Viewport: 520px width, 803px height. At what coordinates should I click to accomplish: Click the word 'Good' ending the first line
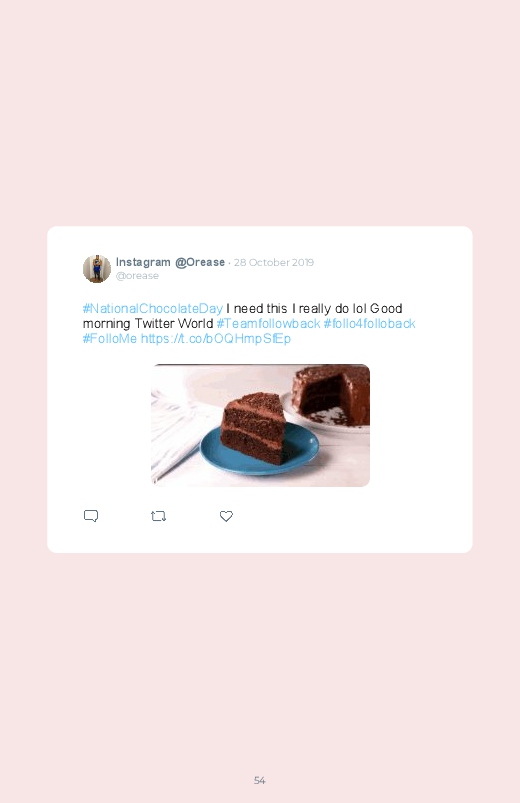(386, 309)
